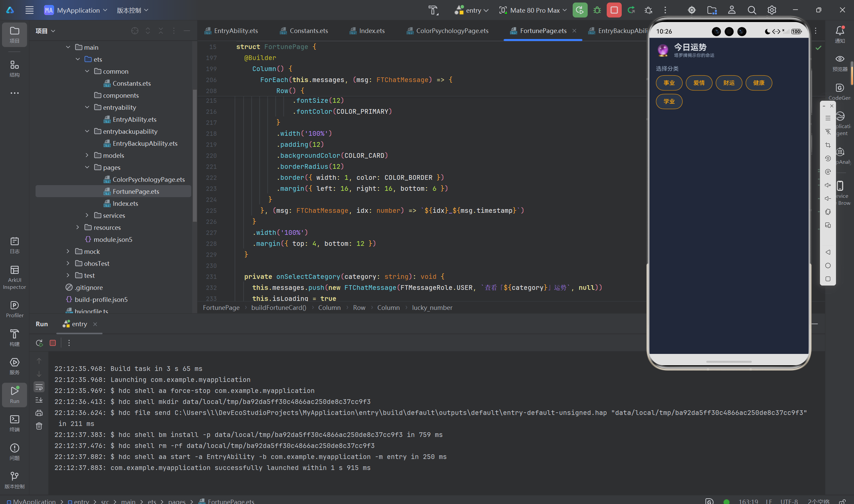Rerun entry from the Run panel toolbar
854x504 pixels.
point(39,343)
